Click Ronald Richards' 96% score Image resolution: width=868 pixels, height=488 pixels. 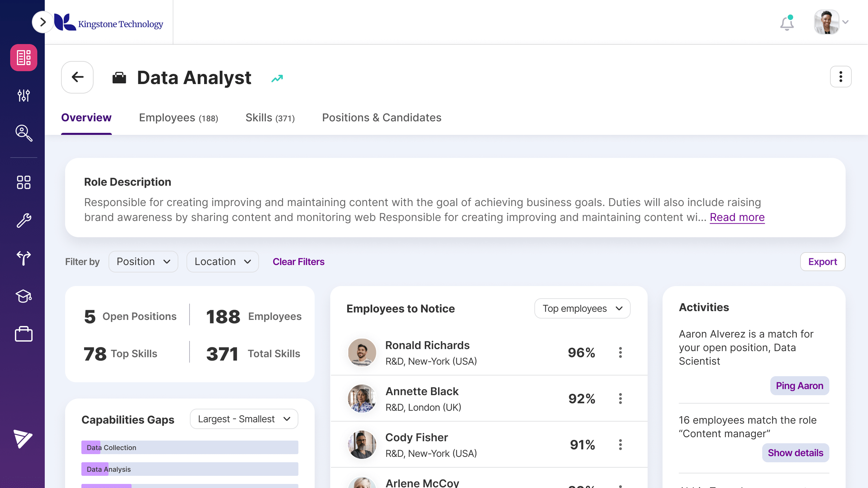[x=581, y=352]
